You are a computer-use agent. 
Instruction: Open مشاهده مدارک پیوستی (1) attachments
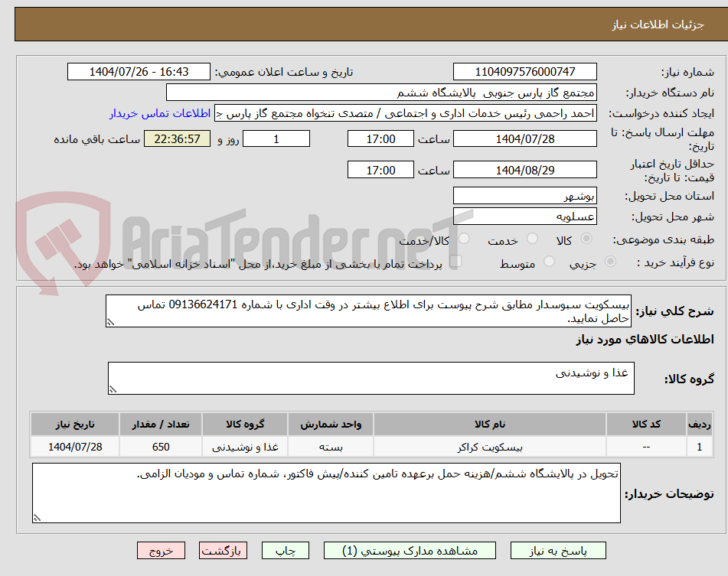(x=410, y=551)
